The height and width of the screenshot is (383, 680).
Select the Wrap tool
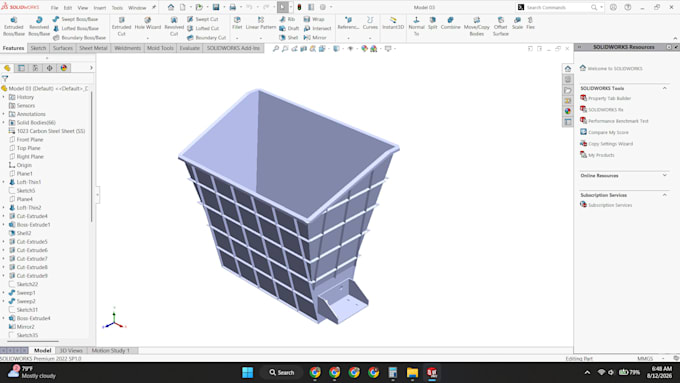point(314,19)
